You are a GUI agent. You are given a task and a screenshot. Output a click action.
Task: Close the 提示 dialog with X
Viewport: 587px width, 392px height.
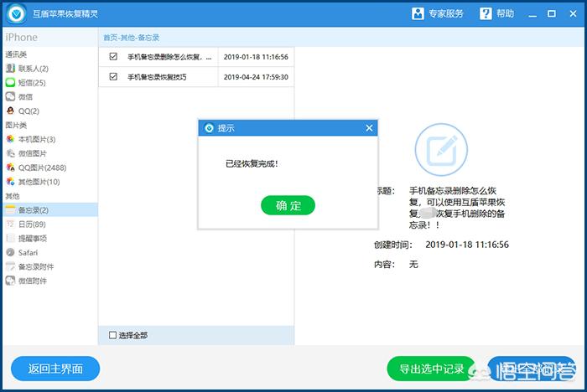tap(369, 128)
